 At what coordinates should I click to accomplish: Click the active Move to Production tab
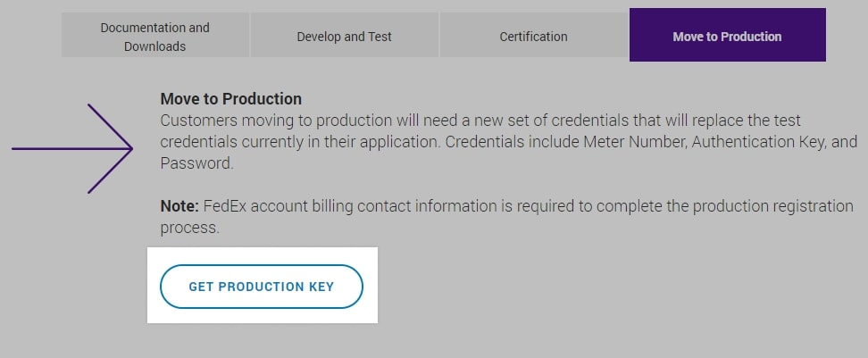coord(727,37)
